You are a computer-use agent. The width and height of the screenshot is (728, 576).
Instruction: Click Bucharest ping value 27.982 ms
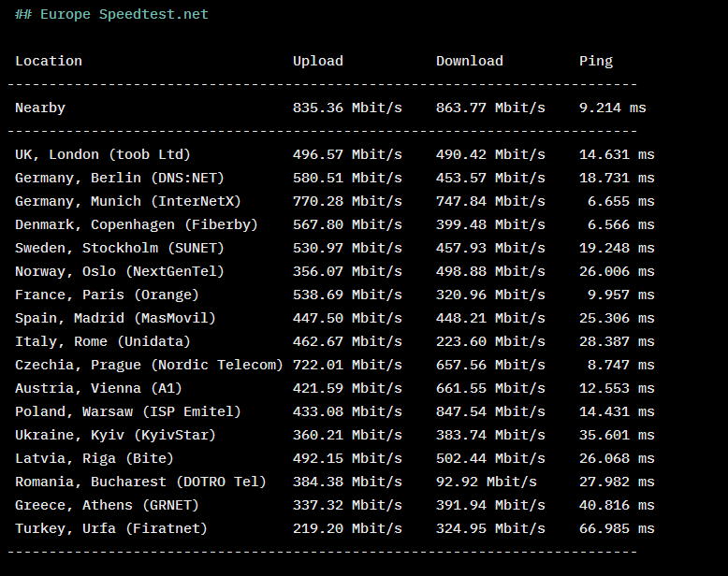point(617,482)
